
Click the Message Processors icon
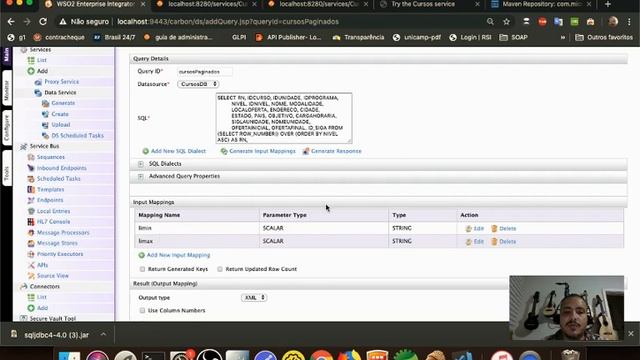click(x=31, y=233)
